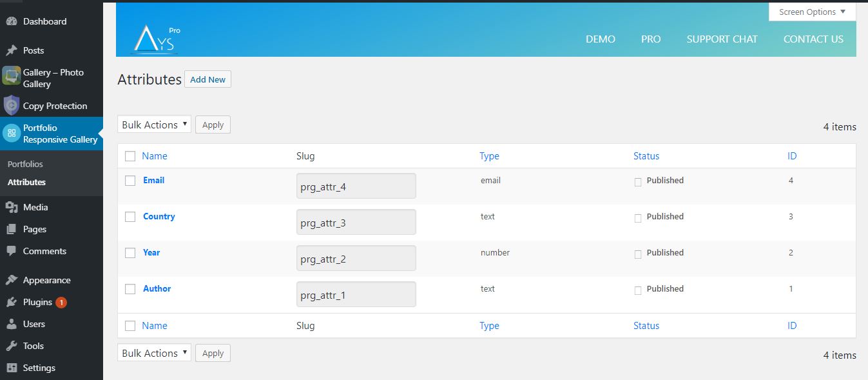Open the PRO banner menu item
Viewport: 868px width, 380px height.
pyautogui.click(x=651, y=39)
